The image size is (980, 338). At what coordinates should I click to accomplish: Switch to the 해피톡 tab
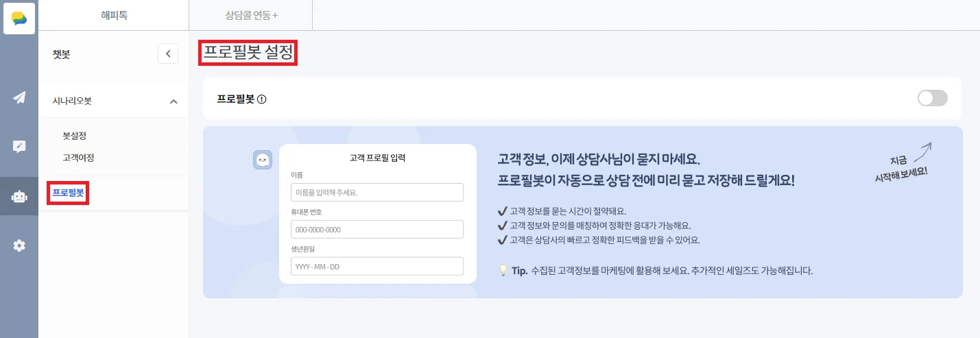(114, 15)
